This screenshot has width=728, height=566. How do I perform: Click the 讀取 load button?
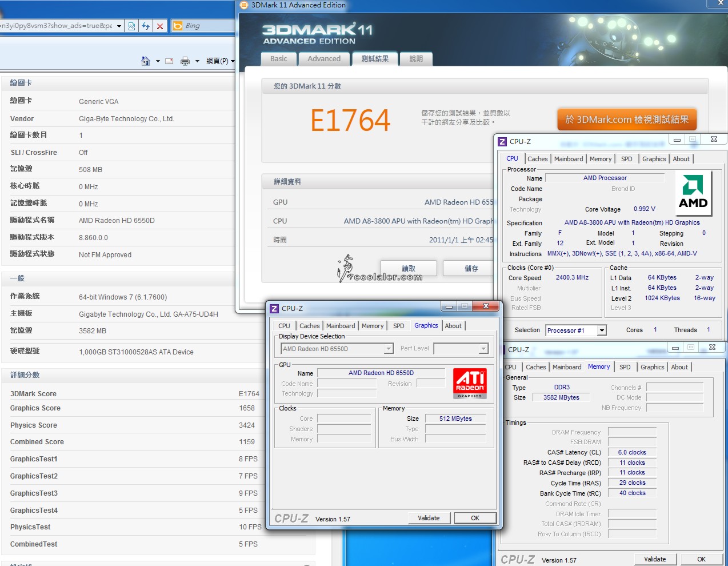click(409, 268)
